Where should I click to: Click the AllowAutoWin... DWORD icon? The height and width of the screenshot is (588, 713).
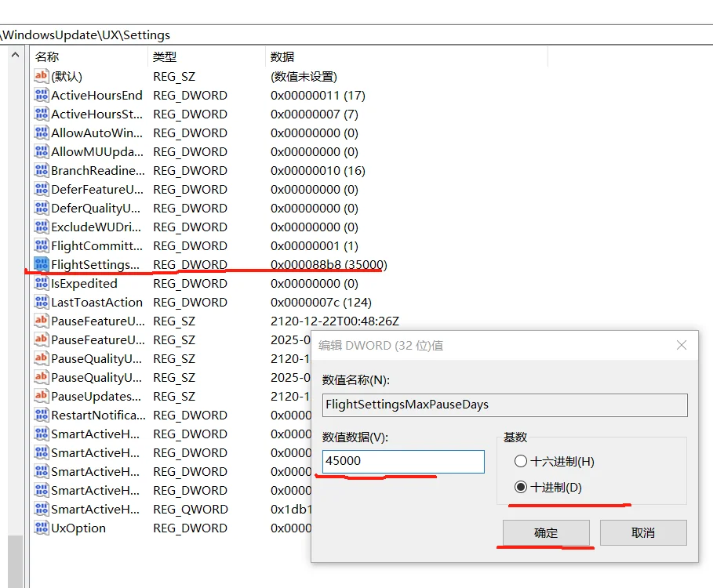(x=41, y=132)
